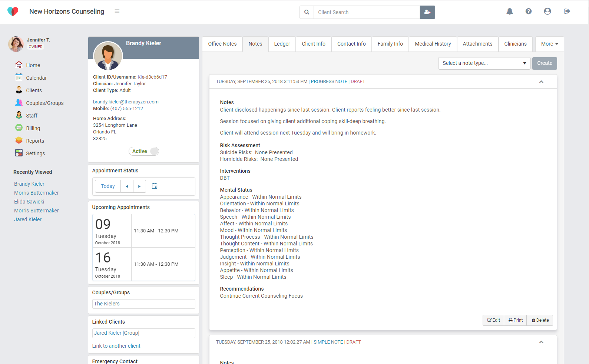589x364 pixels.
Task: Click the mobile number (407) 555-1212
Action: [127, 109]
